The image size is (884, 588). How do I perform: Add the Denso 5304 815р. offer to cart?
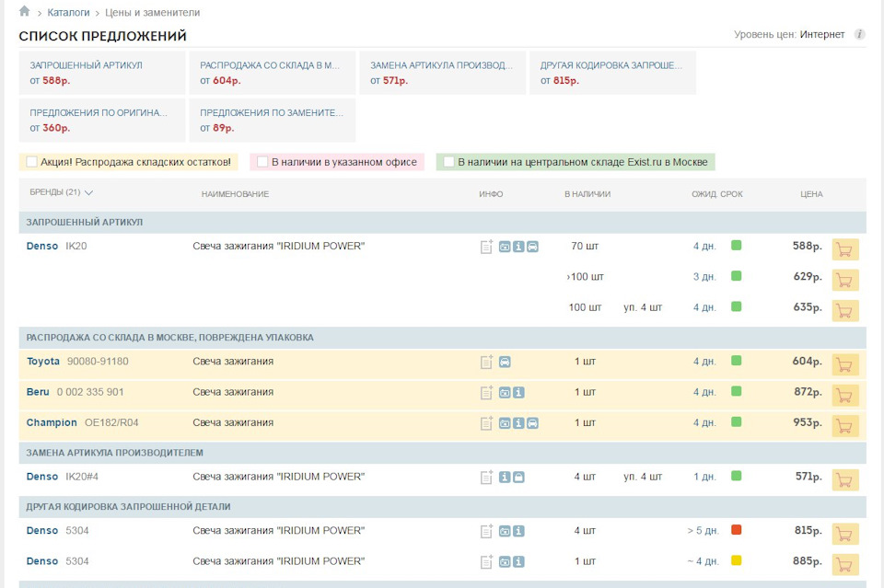(x=845, y=534)
